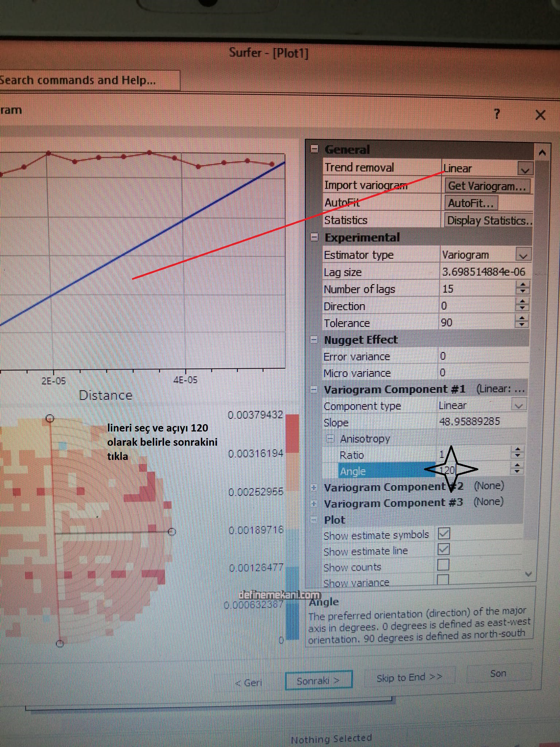
Task: Collapse the Experimental section
Action: tap(314, 237)
